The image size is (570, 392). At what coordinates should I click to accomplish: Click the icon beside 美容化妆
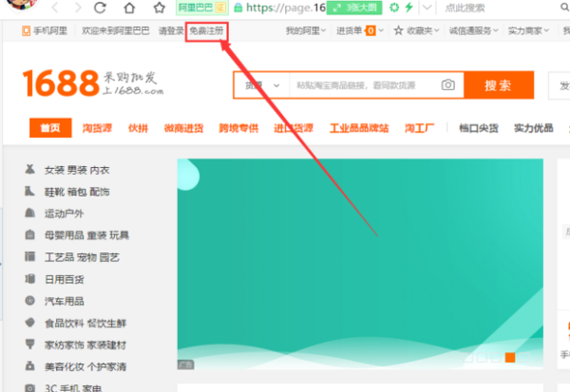[29, 366]
